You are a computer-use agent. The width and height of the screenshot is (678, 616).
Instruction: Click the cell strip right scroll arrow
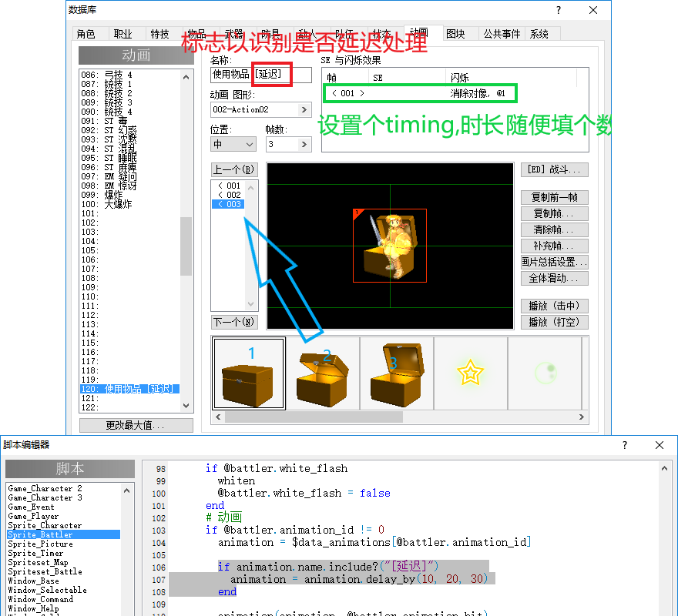click(x=582, y=417)
